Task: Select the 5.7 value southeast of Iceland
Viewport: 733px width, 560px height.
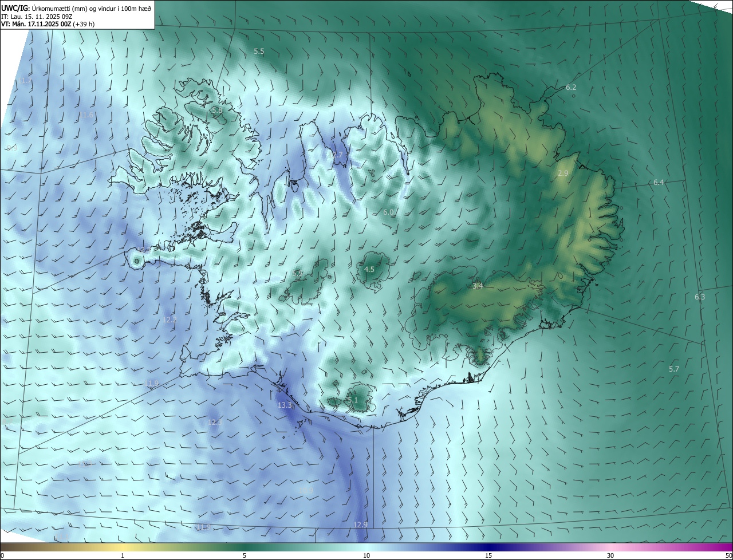Action: pos(674,369)
